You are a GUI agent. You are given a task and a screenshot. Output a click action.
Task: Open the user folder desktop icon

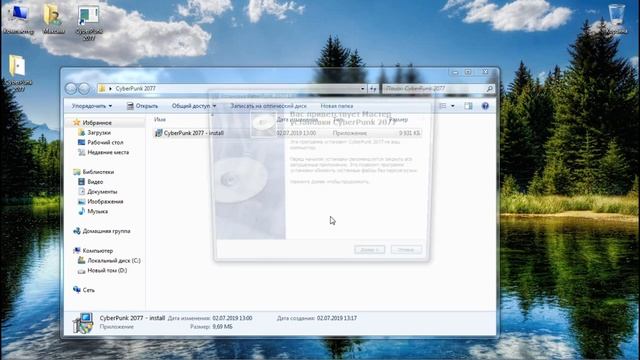[x=53, y=18]
